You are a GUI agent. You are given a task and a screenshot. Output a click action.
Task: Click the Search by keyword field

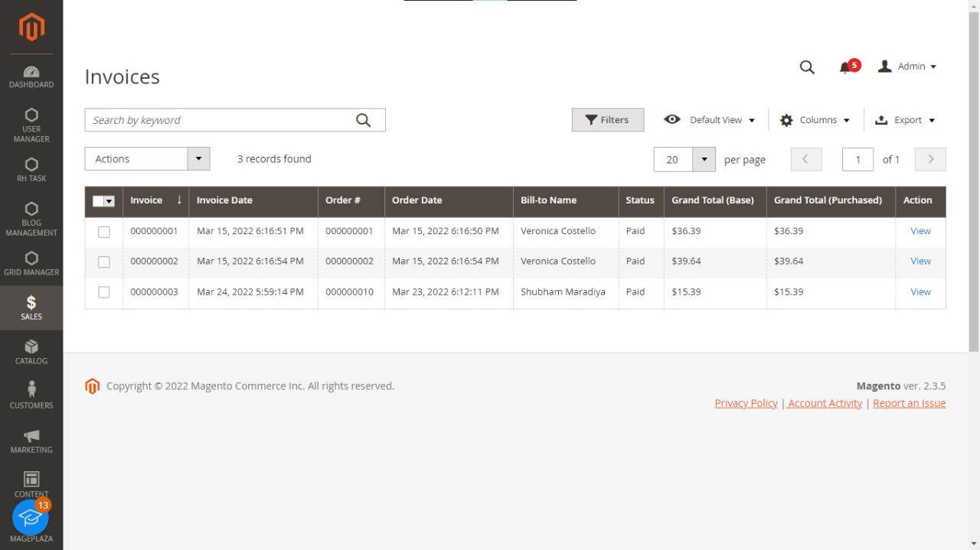tap(218, 120)
